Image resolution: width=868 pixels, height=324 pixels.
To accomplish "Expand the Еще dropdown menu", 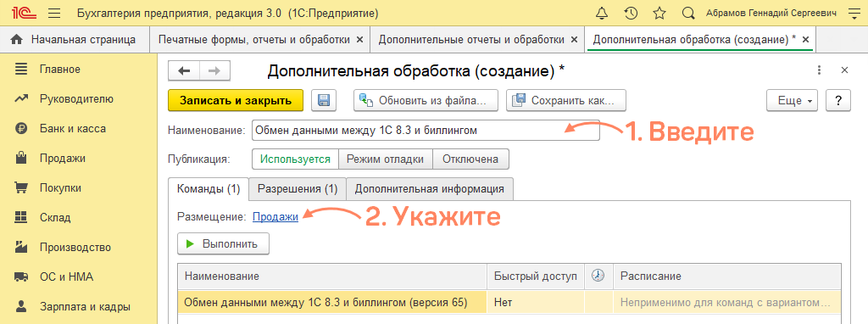I will click(792, 101).
